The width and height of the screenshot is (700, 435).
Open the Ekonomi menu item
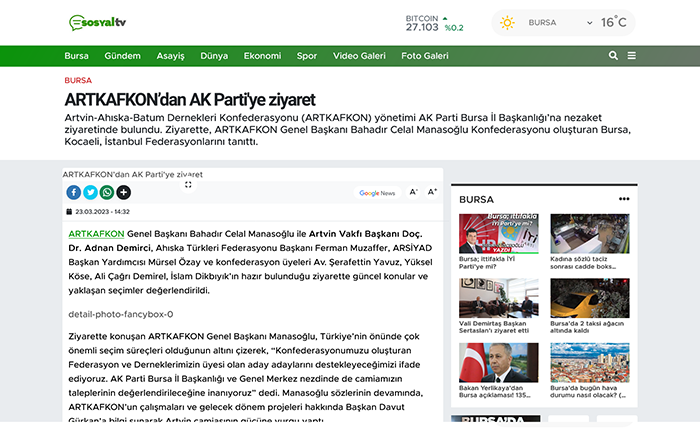point(262,56)
